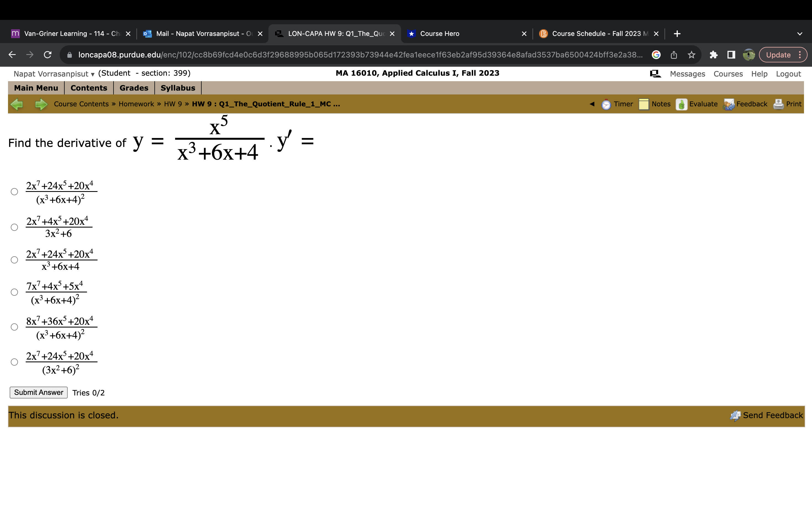
Task: Click the Update button in Chrome
Action: click(x=778, y=55)
